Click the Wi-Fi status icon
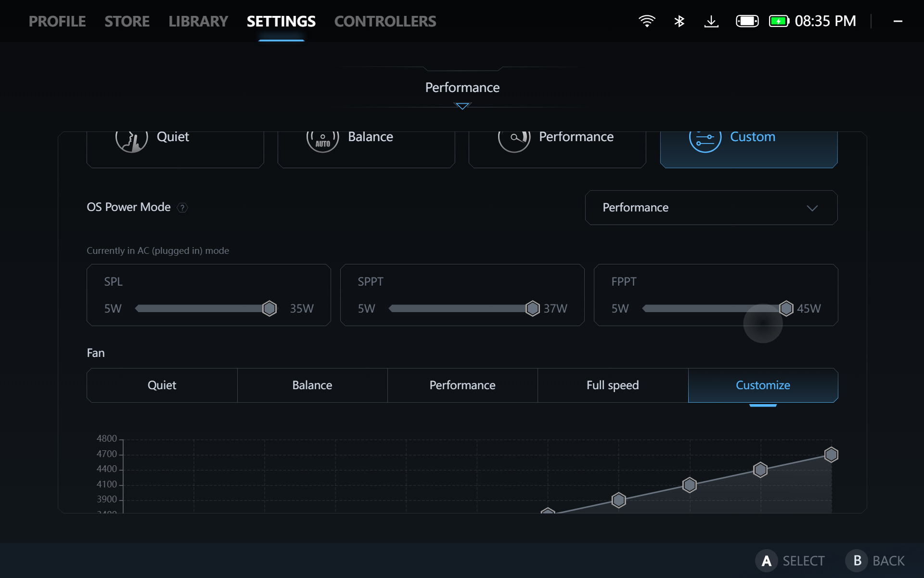This screenshot has width=924, height=578. pos(647,21)
